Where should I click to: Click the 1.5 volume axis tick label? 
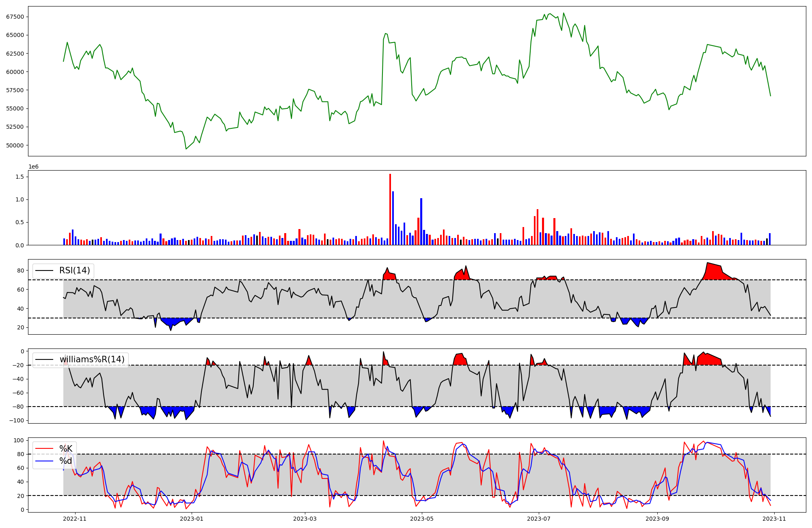coord(19,177)
